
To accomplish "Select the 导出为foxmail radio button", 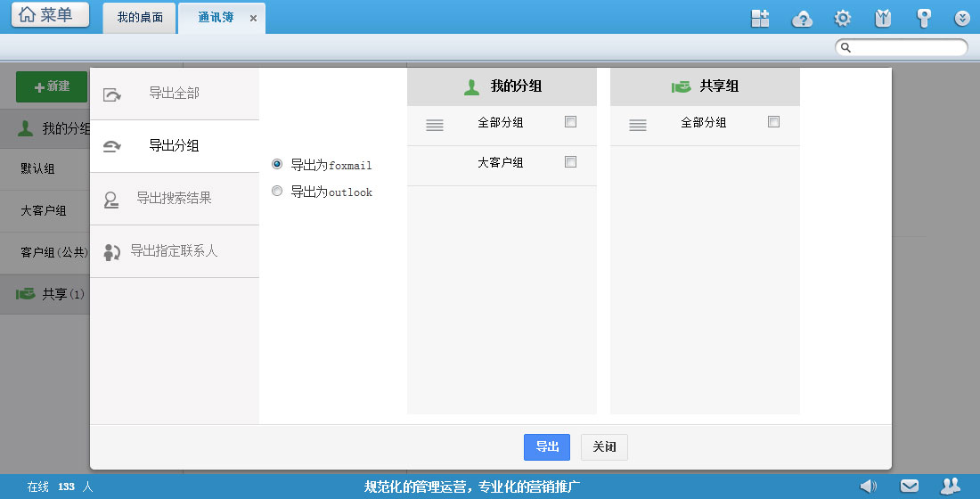I will pyautogui.click(x=277, y=164).
